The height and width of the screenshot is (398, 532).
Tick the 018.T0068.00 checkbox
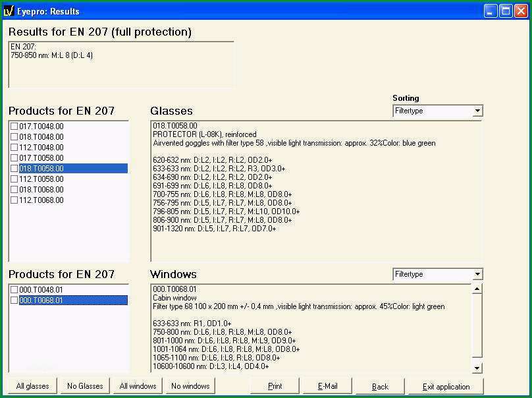14,190
